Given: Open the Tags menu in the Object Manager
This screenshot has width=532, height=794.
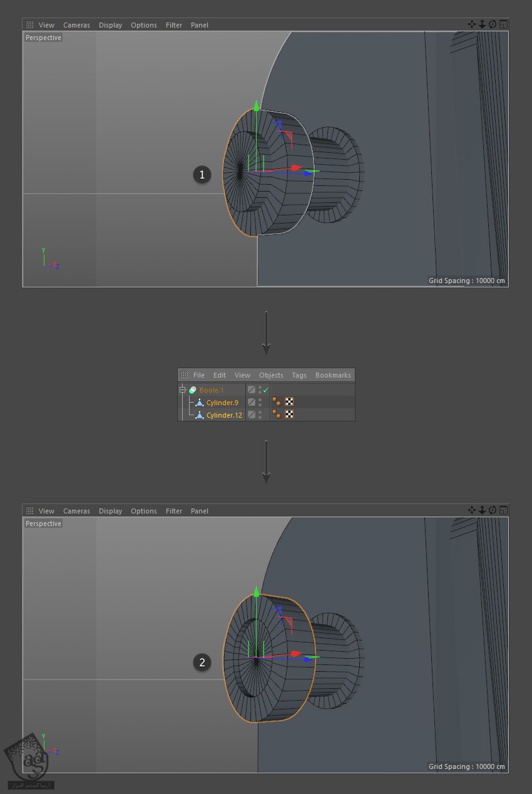Looking at the screenshot, I should [x=299, y=375].
